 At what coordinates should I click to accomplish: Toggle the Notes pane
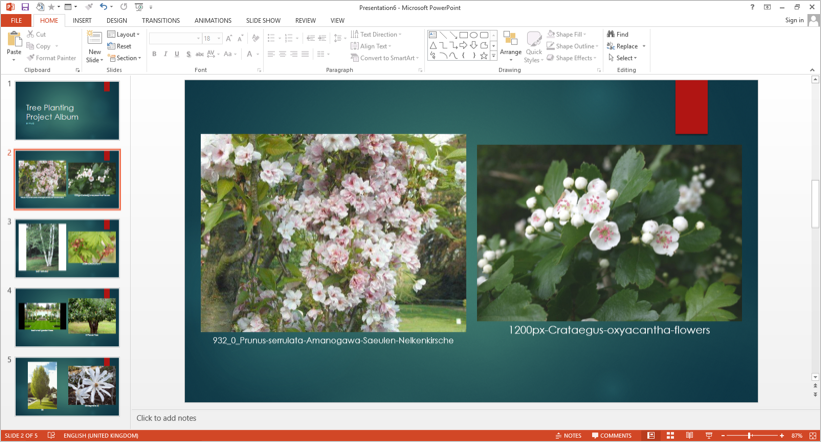click(569, 436)
